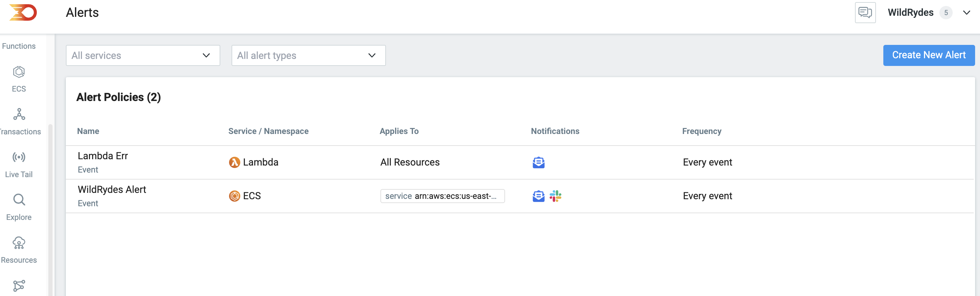Open the Lambda Err alert policy
This screenshot has height=296, width=980.
tap(103, 156)
